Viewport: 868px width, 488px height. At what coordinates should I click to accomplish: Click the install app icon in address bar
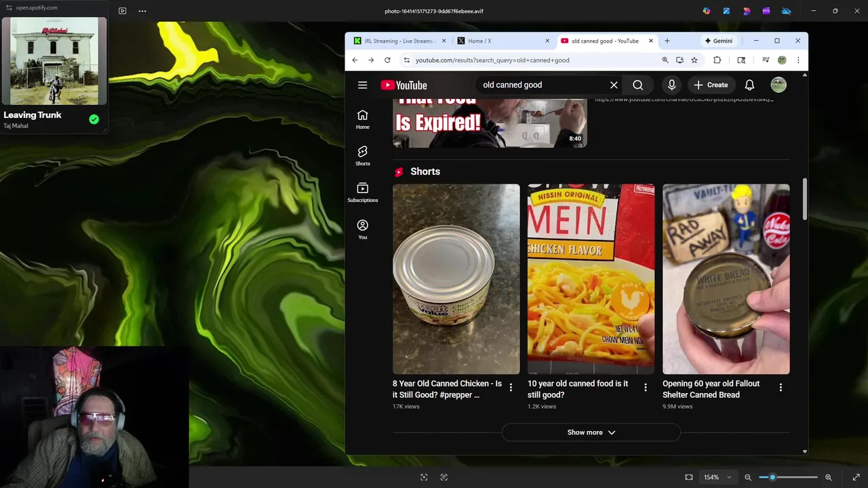679,60
